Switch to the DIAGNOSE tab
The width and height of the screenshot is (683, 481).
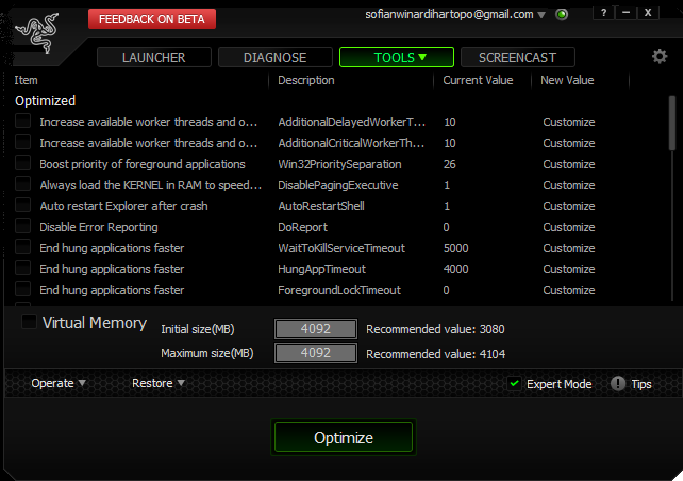click(x=275, y=57)
